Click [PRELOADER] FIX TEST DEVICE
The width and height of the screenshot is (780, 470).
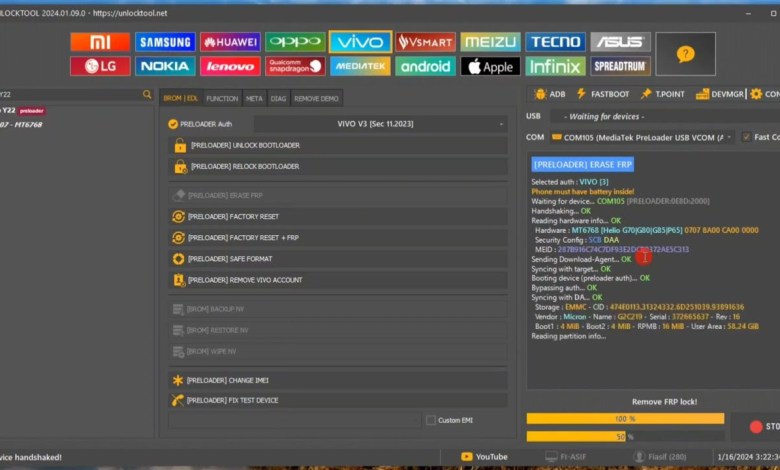338,400
